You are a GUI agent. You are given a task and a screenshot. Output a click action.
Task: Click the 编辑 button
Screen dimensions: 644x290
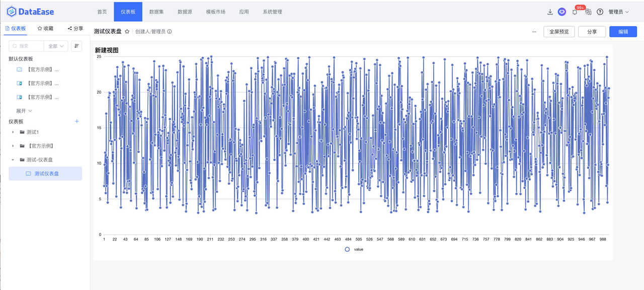point(622,31)
